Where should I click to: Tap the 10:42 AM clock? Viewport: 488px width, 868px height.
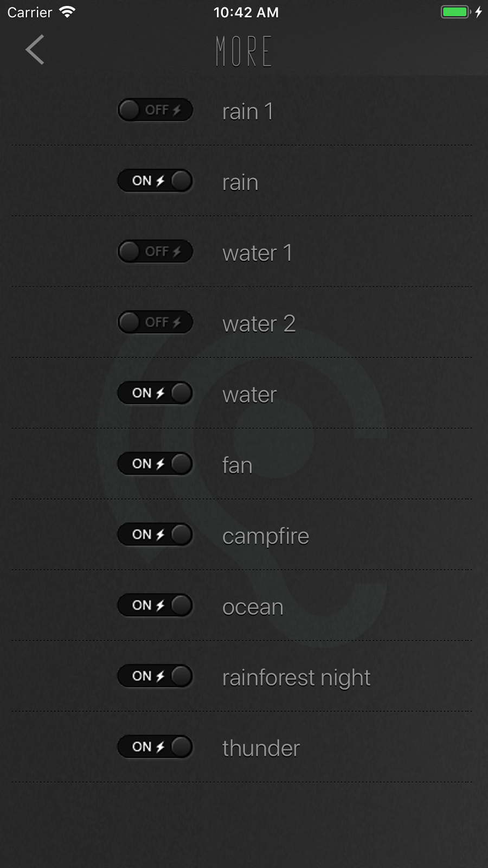point(246,12)
